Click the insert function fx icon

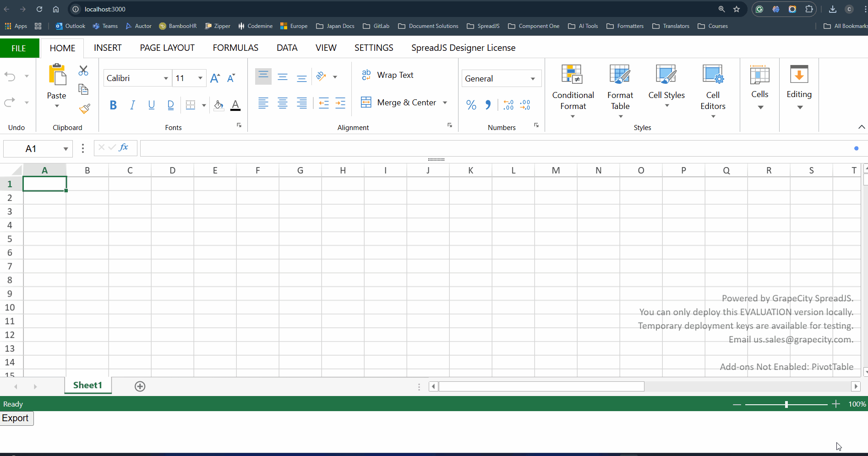pyautogui.click(x=124, y=147)
